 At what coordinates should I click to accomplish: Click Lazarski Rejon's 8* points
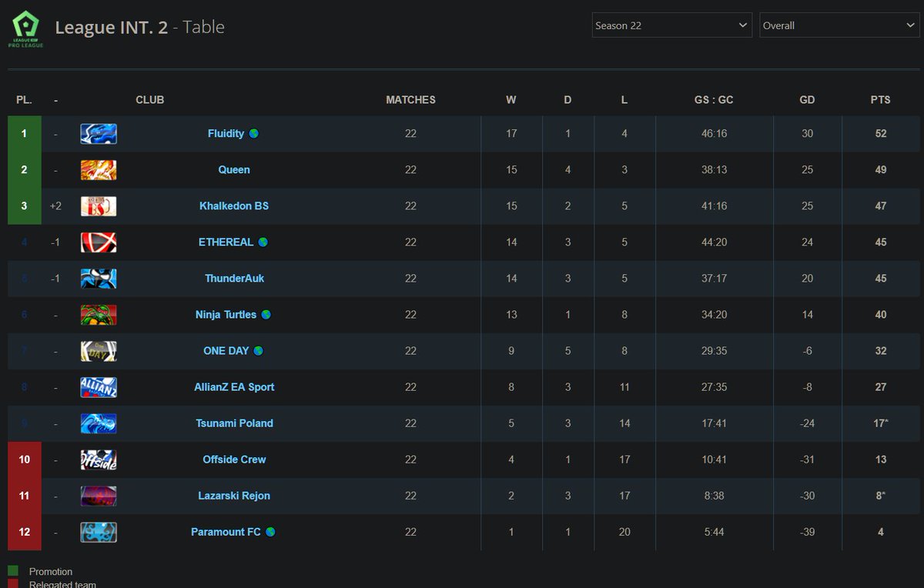(x=881, y=496)
